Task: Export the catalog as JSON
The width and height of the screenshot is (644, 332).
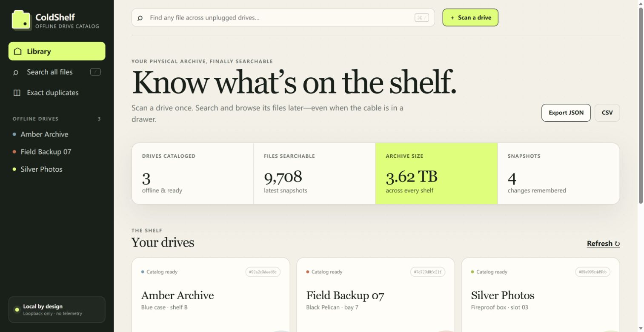Action: pyautogui.click(x=566, y=113)
